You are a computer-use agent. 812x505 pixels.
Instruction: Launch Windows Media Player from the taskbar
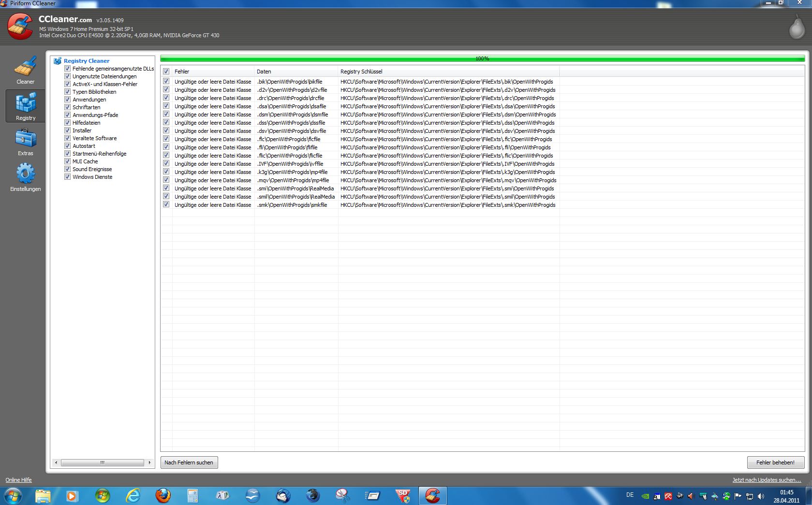[x=72, y=496]
